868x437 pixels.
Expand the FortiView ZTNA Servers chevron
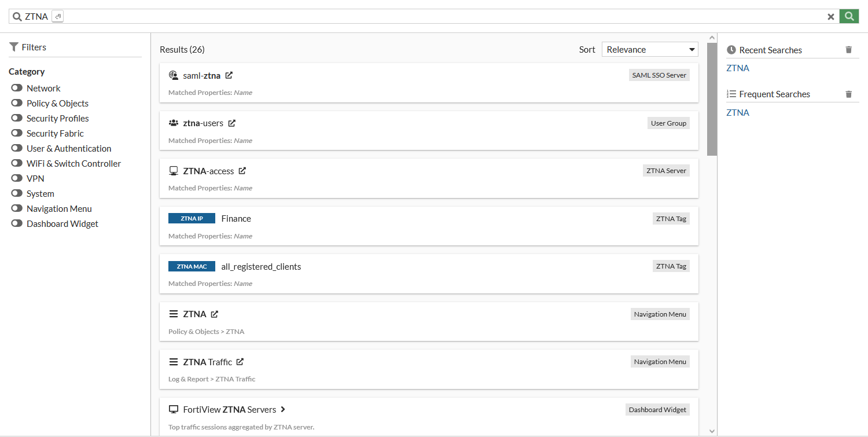pos(283,409)
